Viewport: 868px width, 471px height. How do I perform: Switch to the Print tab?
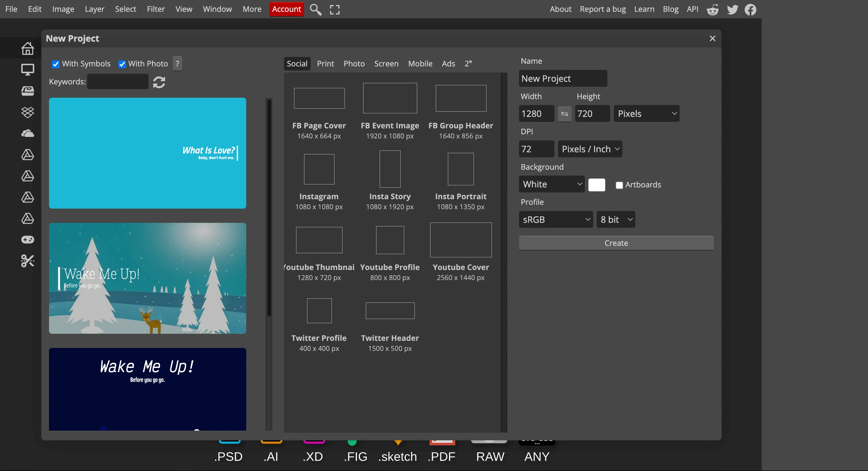[x=325, y=64]
